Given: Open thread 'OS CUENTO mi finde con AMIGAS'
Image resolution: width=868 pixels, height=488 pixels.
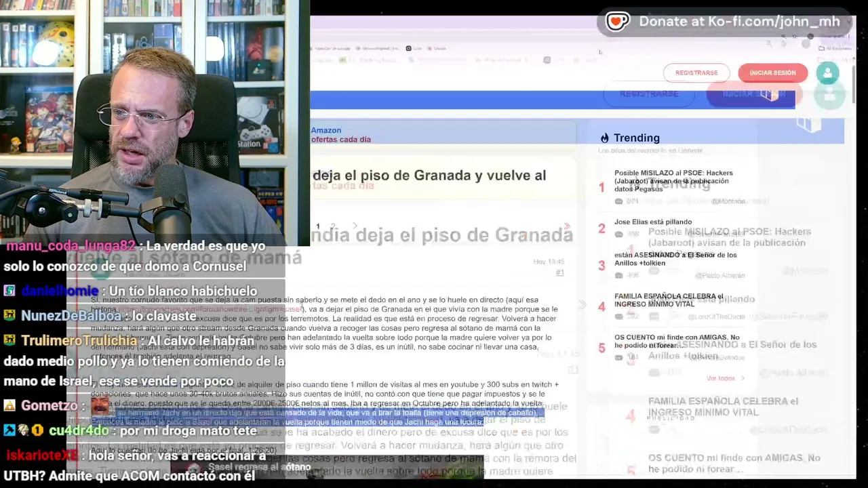Looking at the screenshot, I should click(677, 341).
